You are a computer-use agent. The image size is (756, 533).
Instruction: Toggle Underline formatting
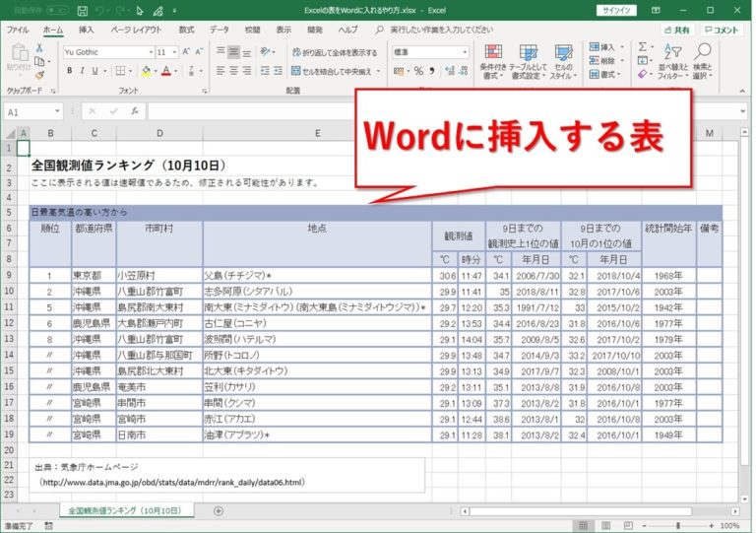(94, 71)
